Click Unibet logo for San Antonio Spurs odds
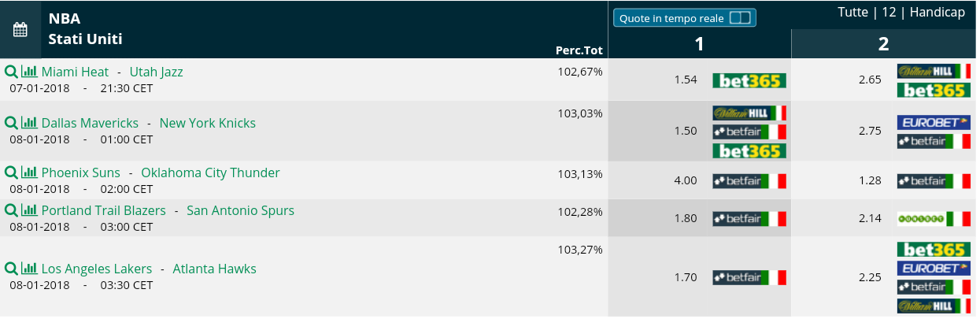980x319 pixels. click(x=934, y=218)
